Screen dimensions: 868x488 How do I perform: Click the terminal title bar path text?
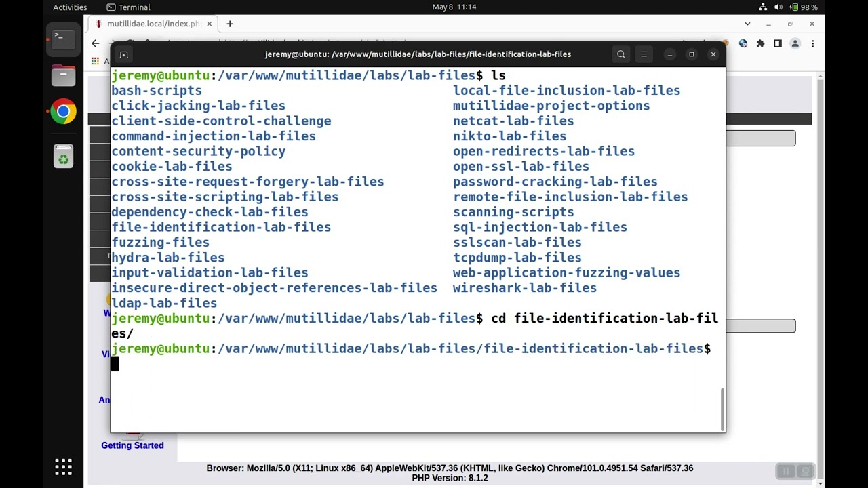(x=418, y=54)
